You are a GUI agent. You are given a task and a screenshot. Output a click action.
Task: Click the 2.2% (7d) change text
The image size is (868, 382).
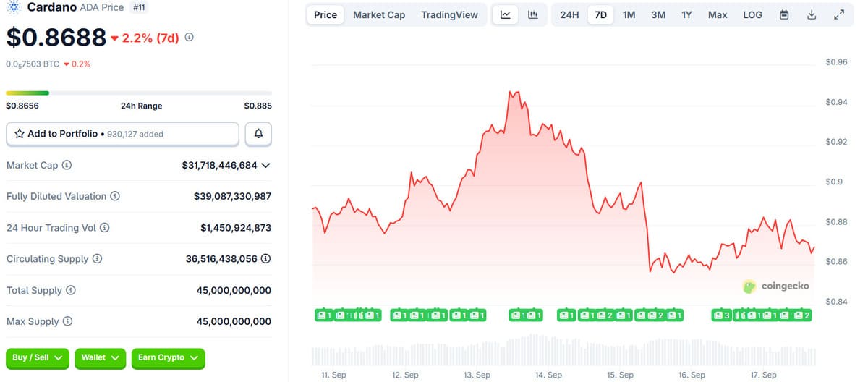click(x=150, y=37)
